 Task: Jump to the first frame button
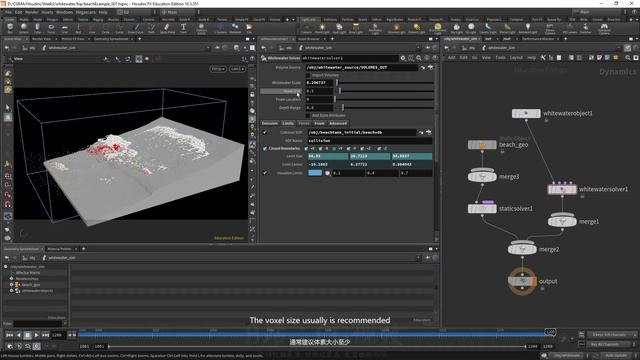[9, 335]
